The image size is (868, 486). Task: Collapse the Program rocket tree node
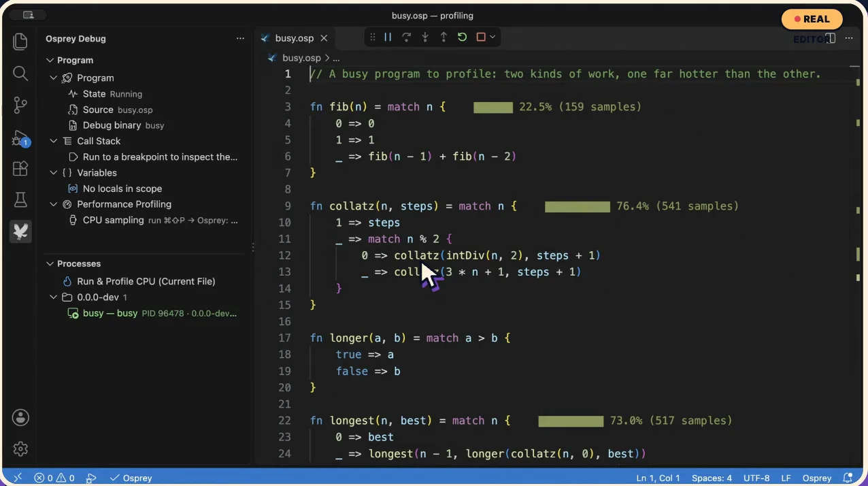pyautogui.click(x=54, y=78)
